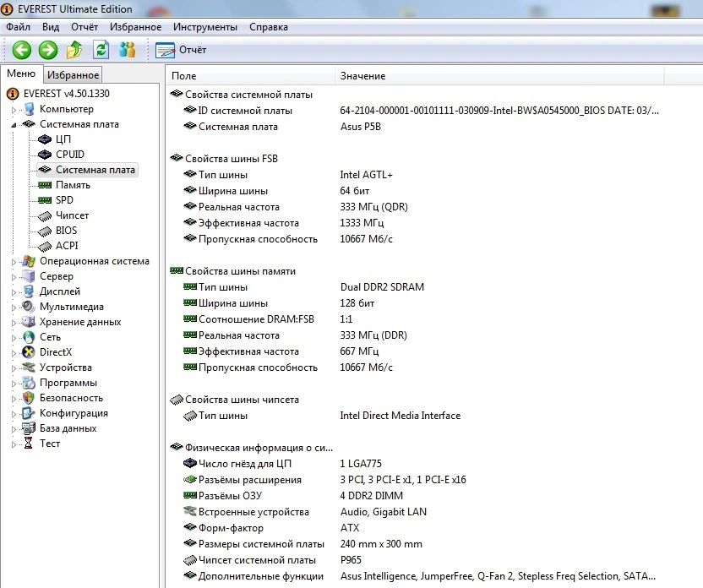Click the Отчёт report toolbar button

point(181,50)
